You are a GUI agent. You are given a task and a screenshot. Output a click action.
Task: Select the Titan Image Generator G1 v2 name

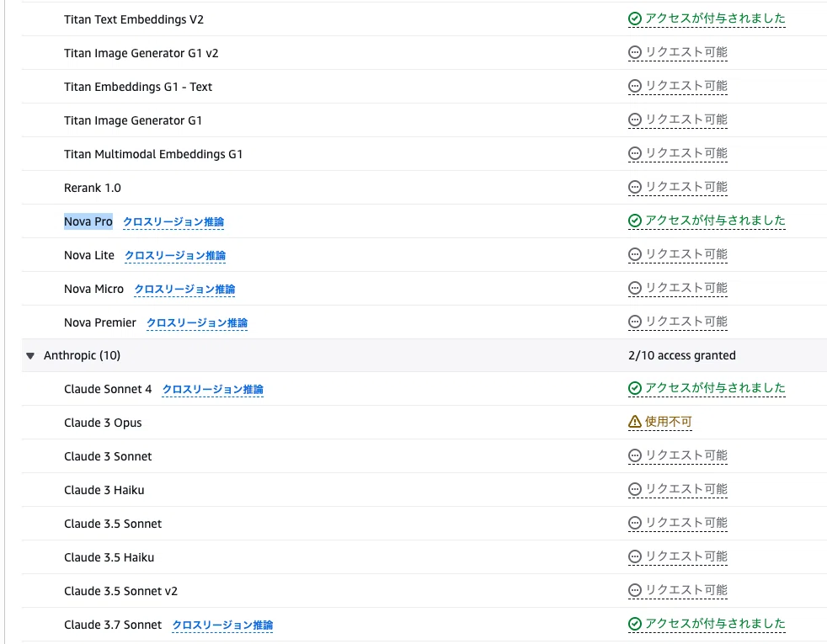[x=141, y=53]
